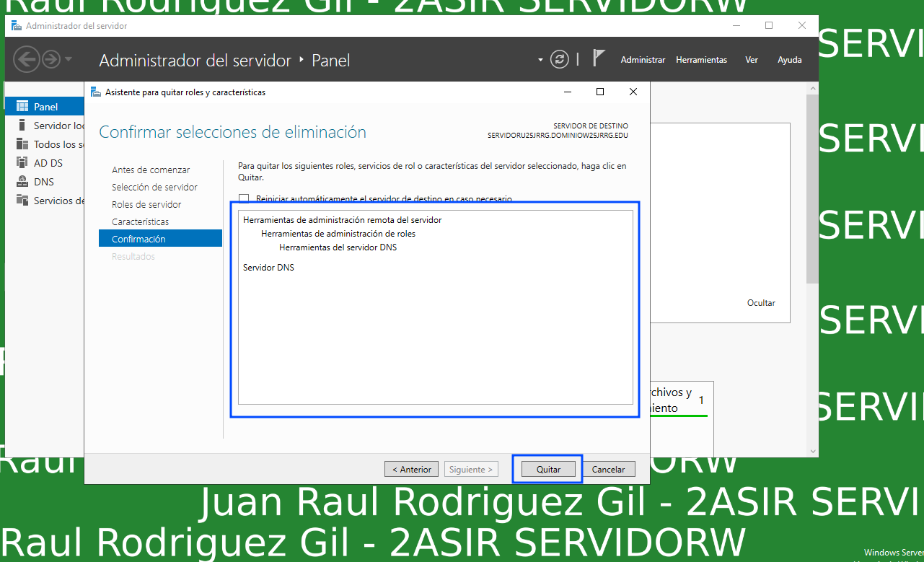The image size is (924, 562).
Task: Open the notifications flag icon
Action: pyautogui.click(x=599, y=58)
